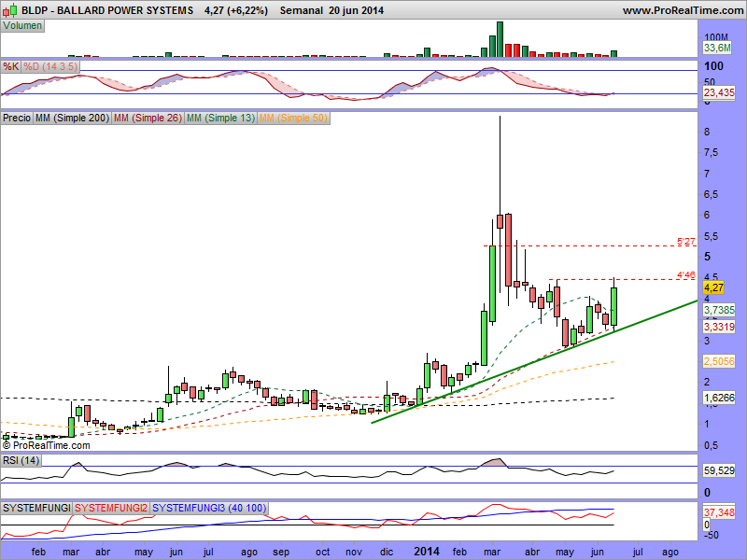Image resolution: width=747 pixels, height=560 pixels.
Task: Select the SYSTEMFUNGI2 indicator label
Action: (x=111, y=508)
